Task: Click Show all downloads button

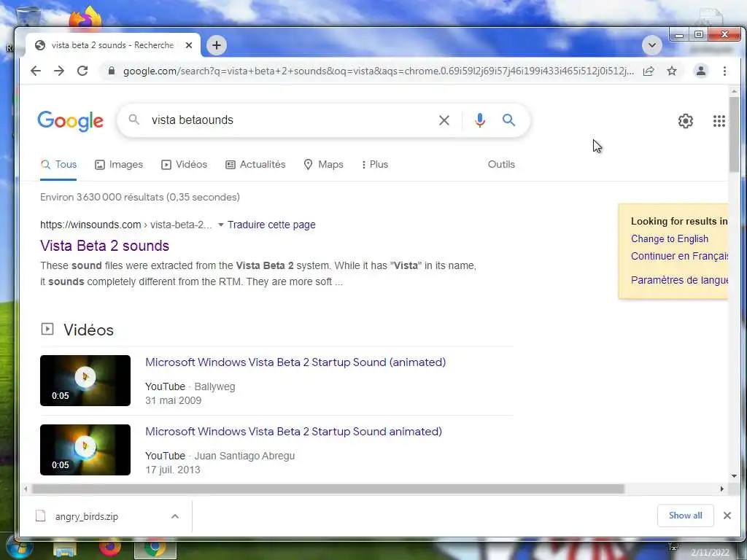Action: tap(685, 516)
